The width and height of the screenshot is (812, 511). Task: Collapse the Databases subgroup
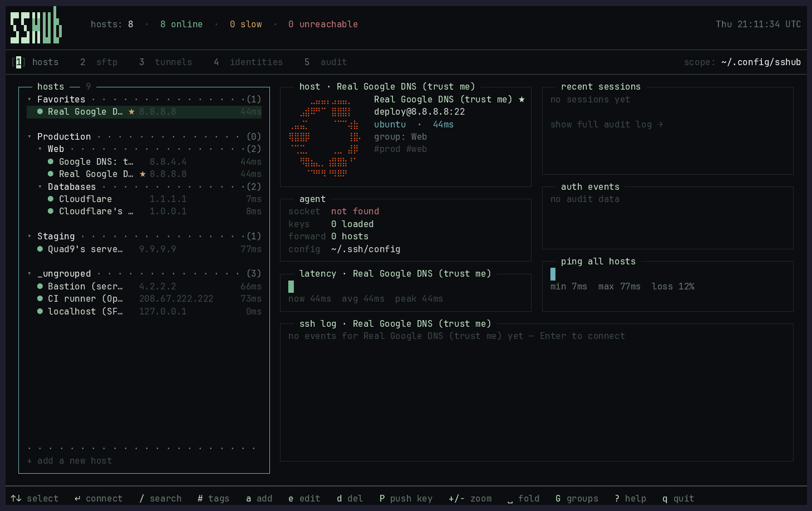pos(40,187)
